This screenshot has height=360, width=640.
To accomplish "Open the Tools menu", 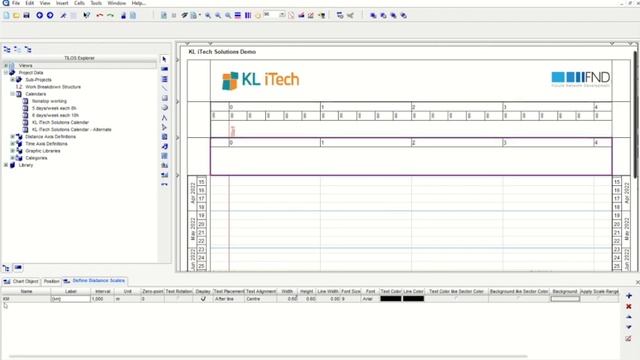I will [96, 3].
